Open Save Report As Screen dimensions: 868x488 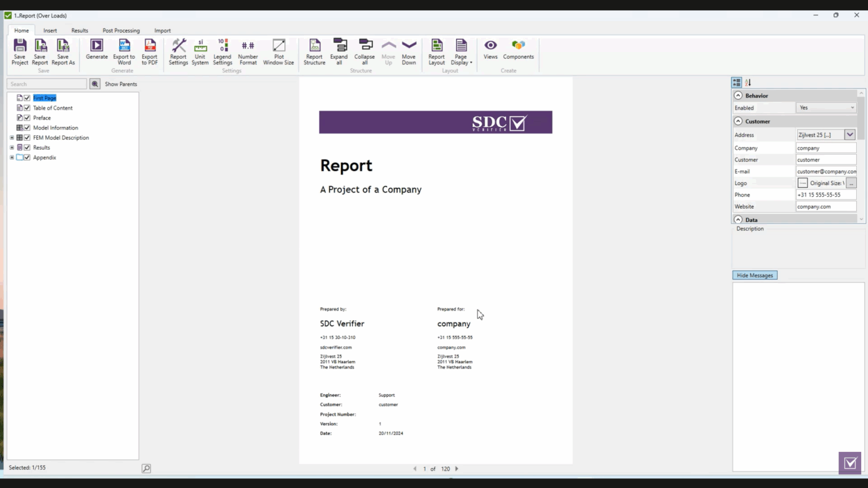63,52
